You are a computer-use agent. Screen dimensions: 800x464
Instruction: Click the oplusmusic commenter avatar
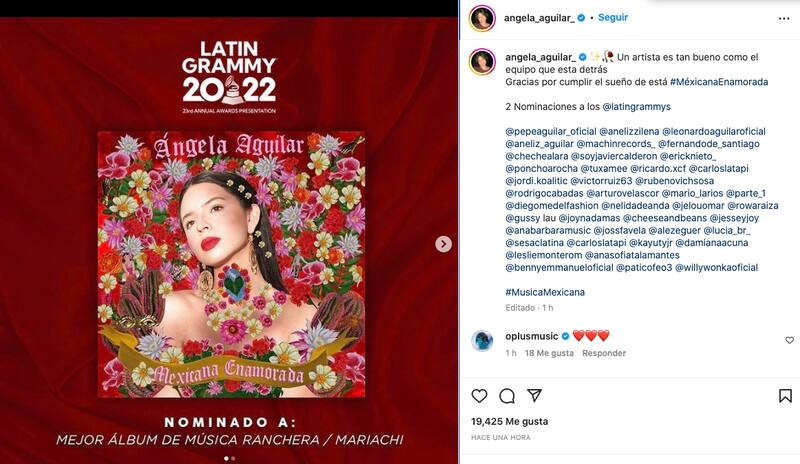(482, 341)
